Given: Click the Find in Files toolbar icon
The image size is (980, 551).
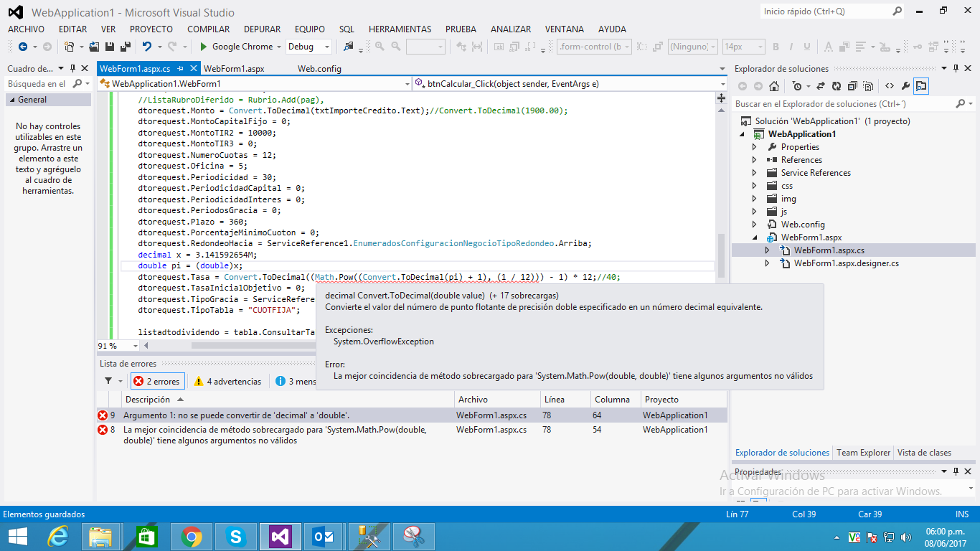Looking at the screenshot, I should (x=349, y=47).
